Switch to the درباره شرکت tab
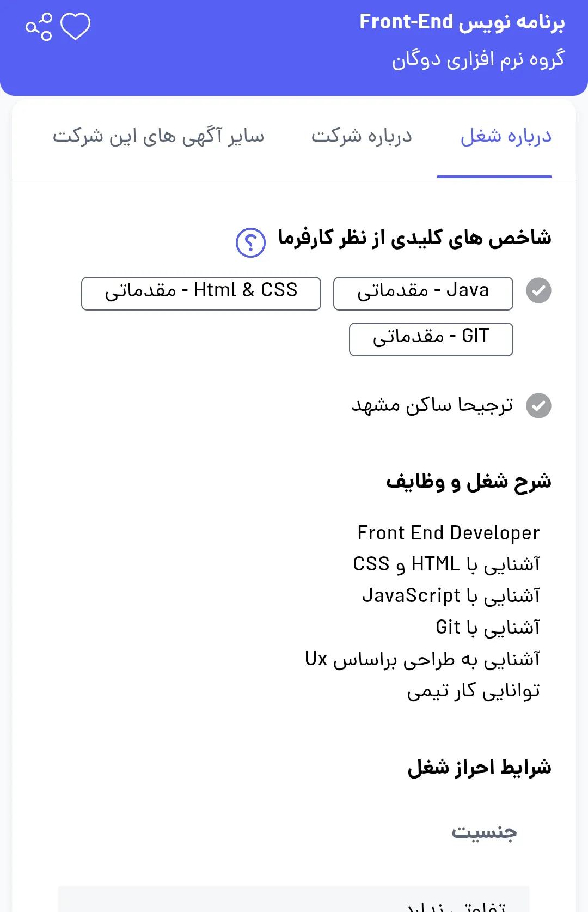Viewport: 588px width, 912px height. pos(362,136)
